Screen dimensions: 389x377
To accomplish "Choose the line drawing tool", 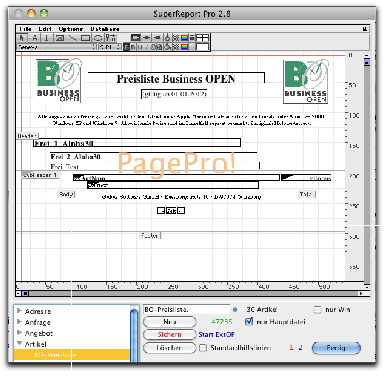I will point(73,38).
